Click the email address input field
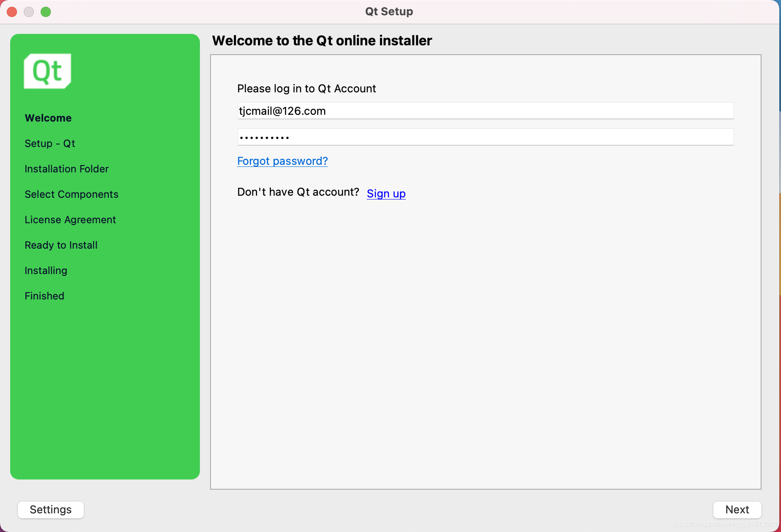This screenshot has width=781, height=532. (485, 111)
